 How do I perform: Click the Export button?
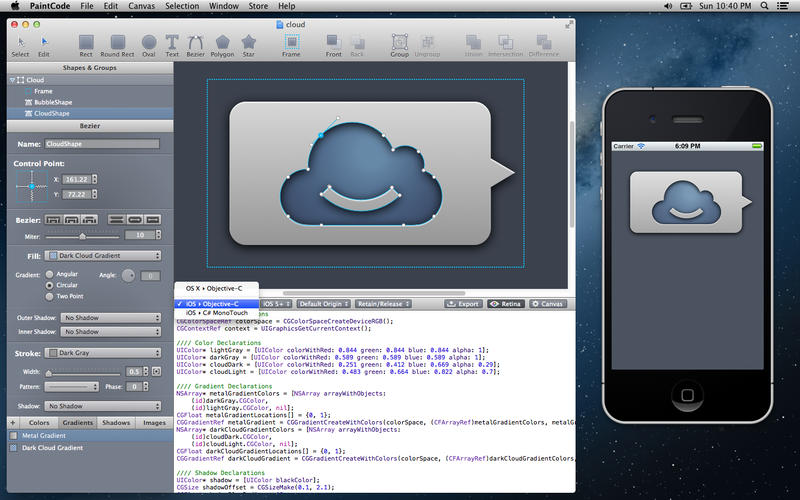[x=464, y=303]
